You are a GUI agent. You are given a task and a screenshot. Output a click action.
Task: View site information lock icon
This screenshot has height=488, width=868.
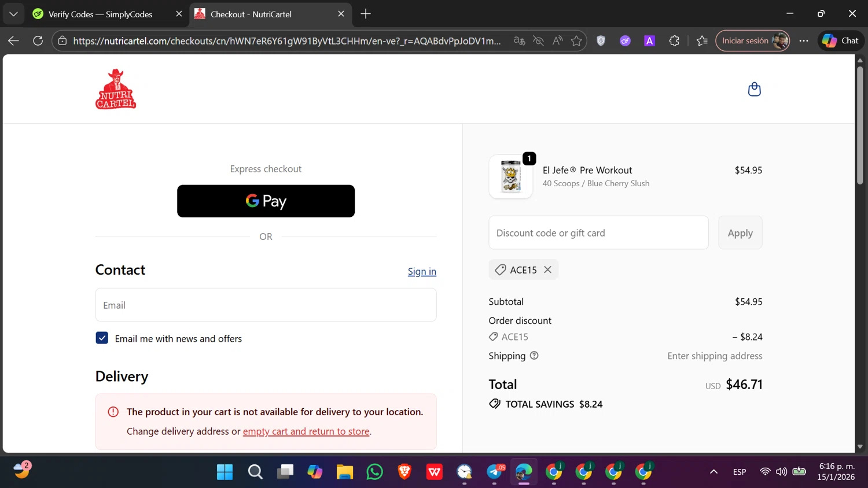point(62,40)
